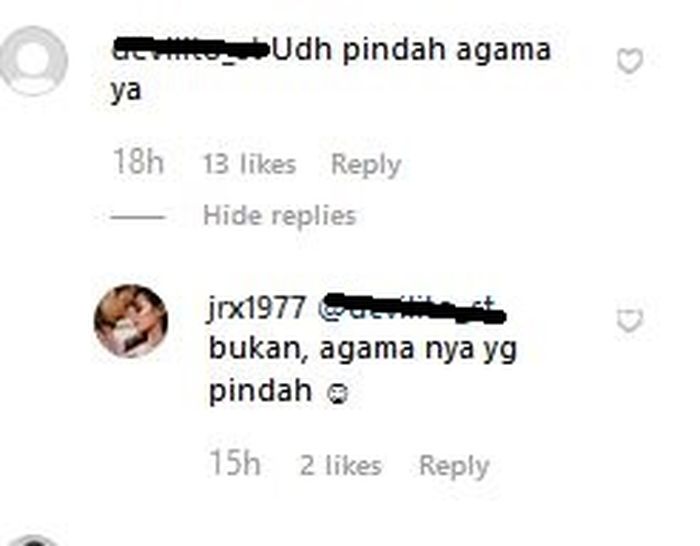
Task: Collapse the thread using Hide replies
Action: (279, 216)
